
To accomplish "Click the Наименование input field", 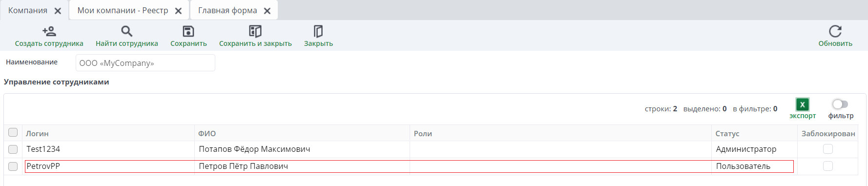I will (x=145, y=63).
